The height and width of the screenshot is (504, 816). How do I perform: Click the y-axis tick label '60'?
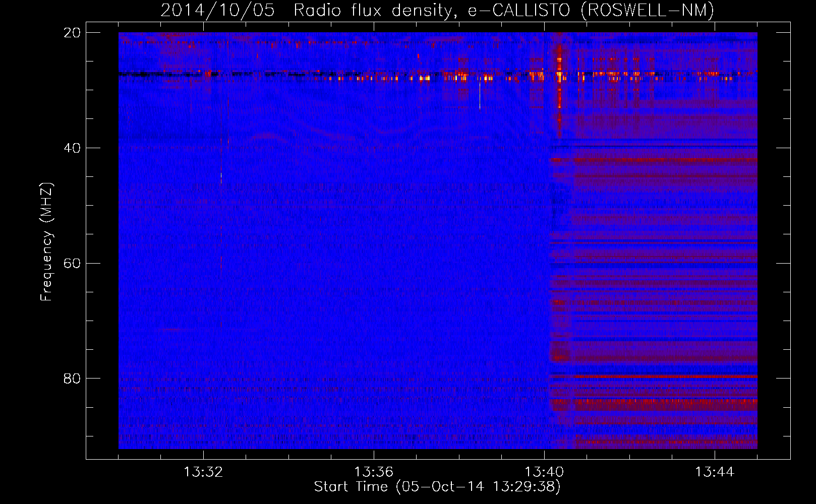pyautogui.click(x=72, y=263)
